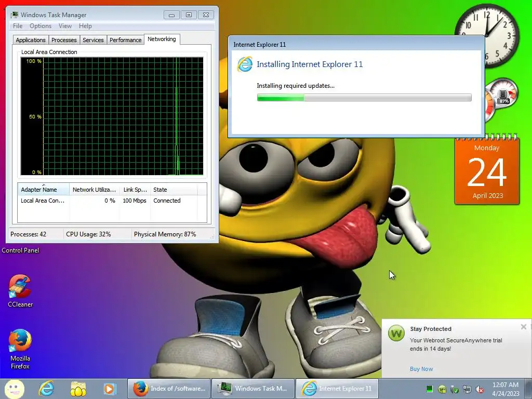The image size is (532, 399).
Task: Click the 100 Mbps link speed cell
Action: click(x=135, y=201)
